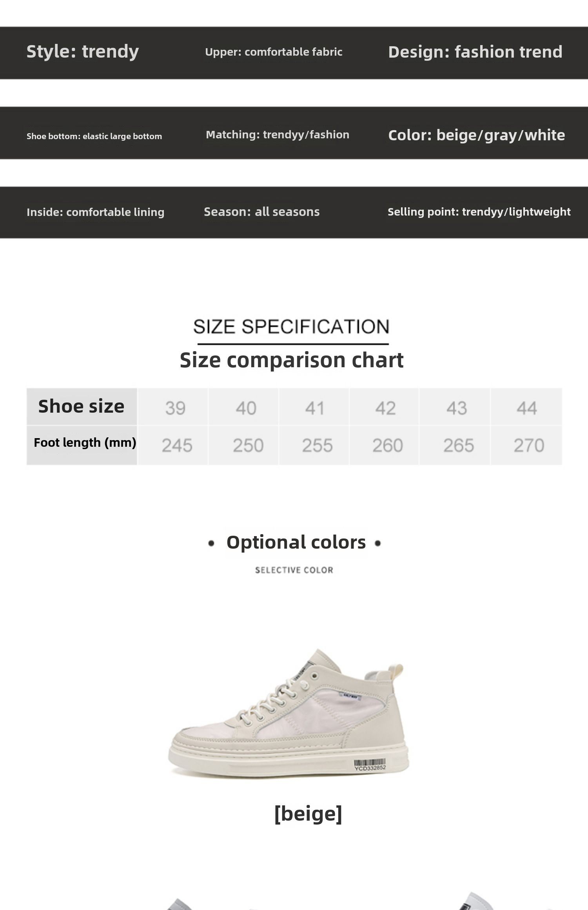Click the Style: trendy label
This screenshot has width=588, height=910.
pos(83,51)
